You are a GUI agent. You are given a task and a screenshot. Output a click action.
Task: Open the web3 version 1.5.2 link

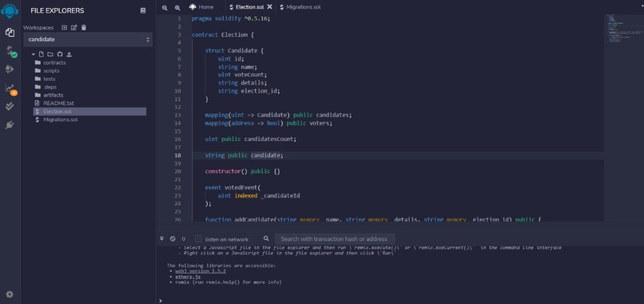(x=200, y=271)
